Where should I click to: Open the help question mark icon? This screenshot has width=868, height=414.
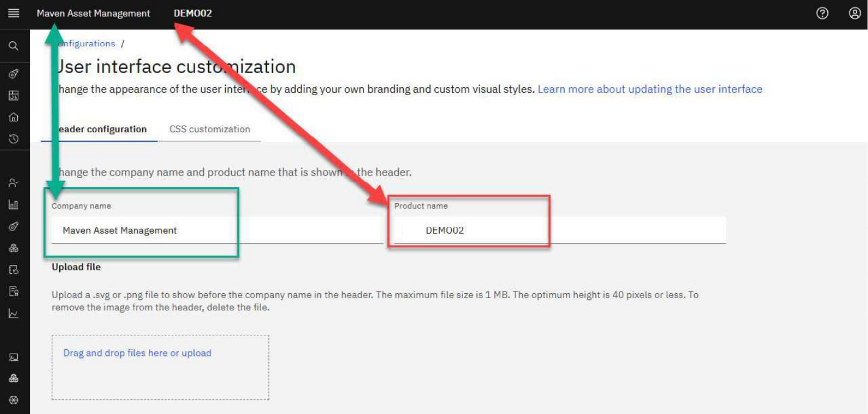tap(822, 13)
